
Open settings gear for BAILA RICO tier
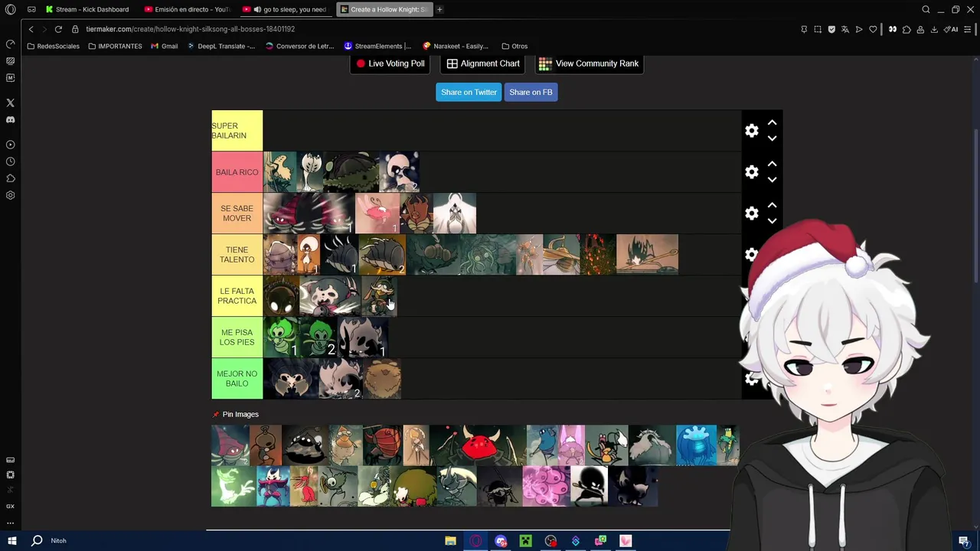tap(752, 172)
